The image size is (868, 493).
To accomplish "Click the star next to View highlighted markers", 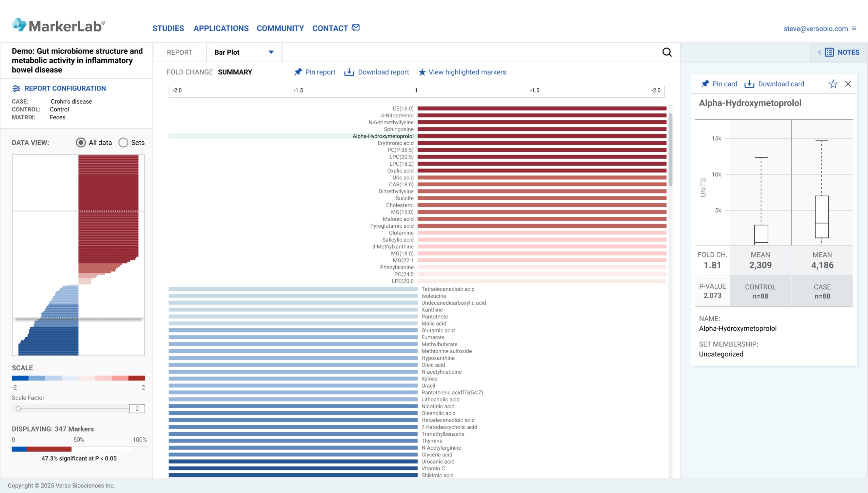I will pos(422,72).
